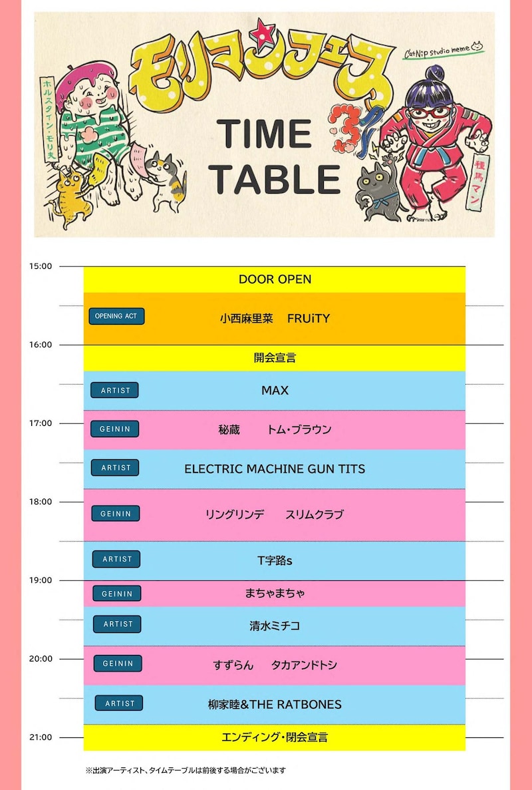Click the ARTIST badge beside T字路s
Screen dimensions: 532x790
tap(116, 559)
